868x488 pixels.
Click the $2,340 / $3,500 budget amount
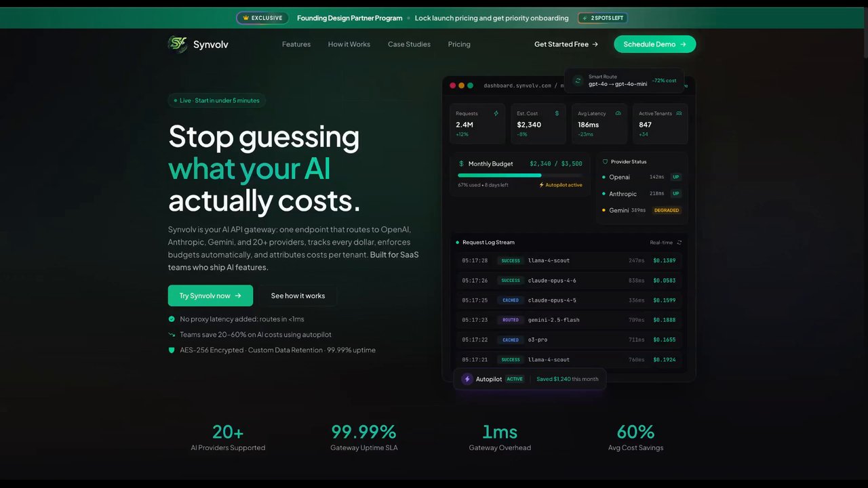coord(556,163)
